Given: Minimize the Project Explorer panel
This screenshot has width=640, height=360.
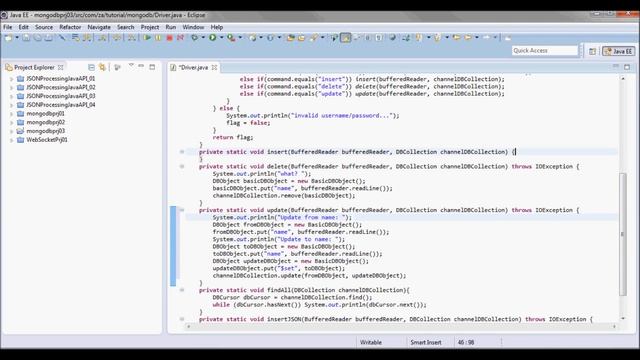Looking at the screenshot, I should (x=141, y=66).
